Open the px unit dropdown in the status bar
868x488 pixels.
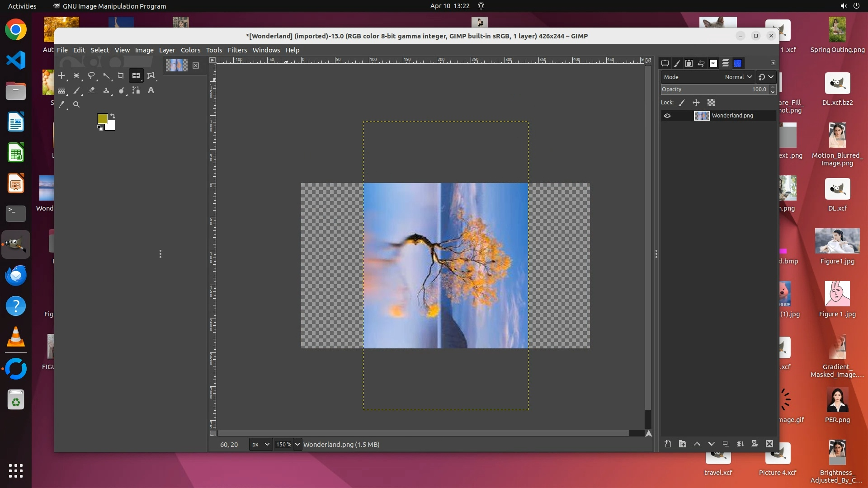(x=261, y=445)
